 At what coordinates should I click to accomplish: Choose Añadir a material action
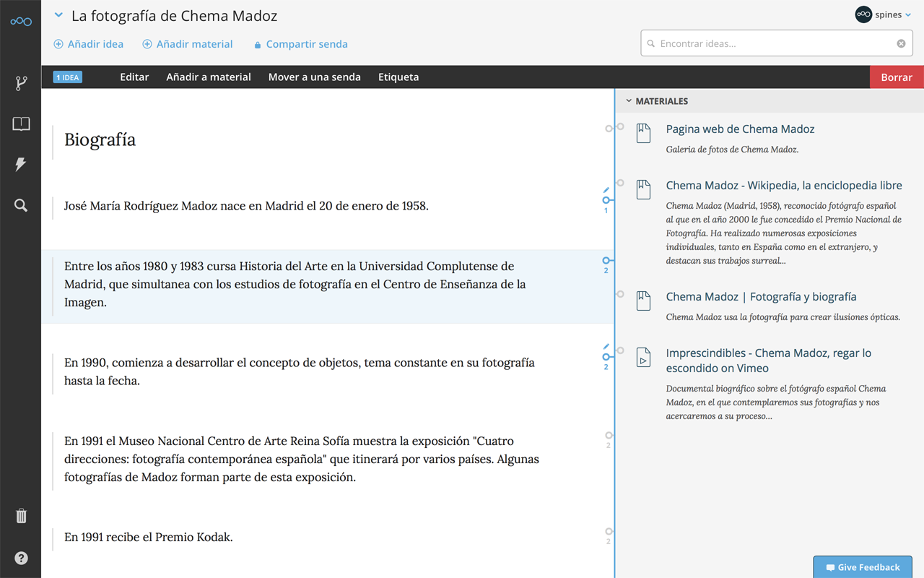[209, 77]
